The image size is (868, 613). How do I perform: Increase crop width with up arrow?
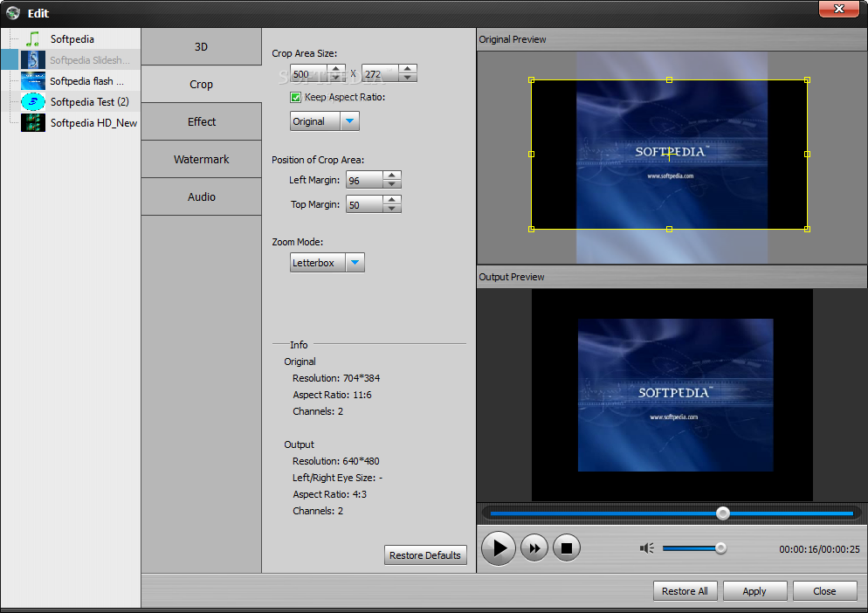335,69
